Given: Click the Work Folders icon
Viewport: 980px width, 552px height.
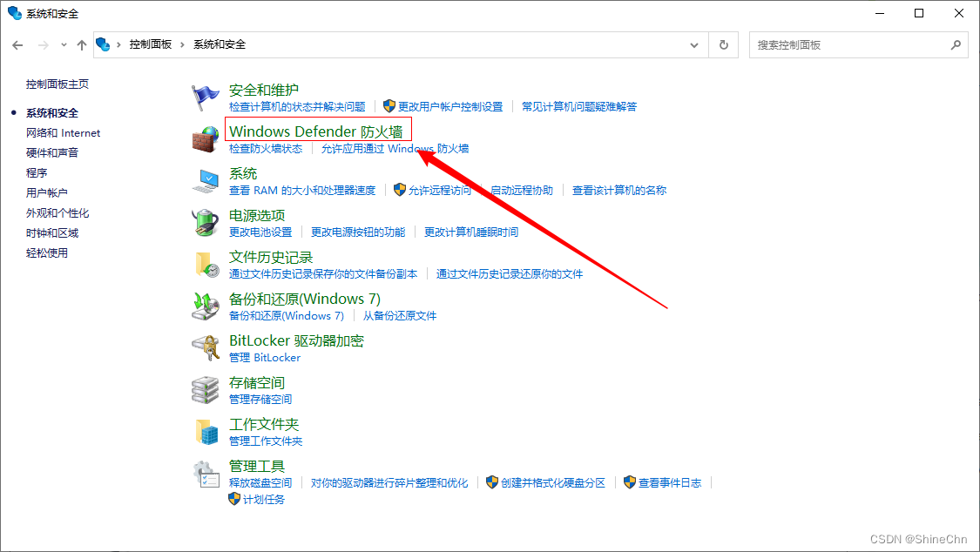Looking at the screenshot, I should [x=206, y=432].
